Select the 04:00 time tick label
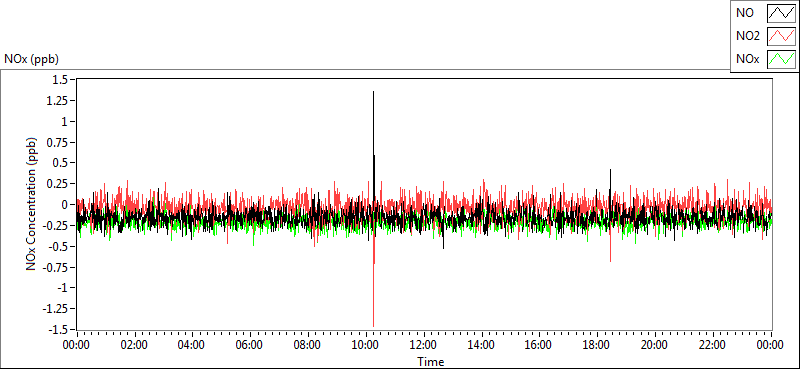The width and height of the screenshot is (800, 369). pos(192,346)
